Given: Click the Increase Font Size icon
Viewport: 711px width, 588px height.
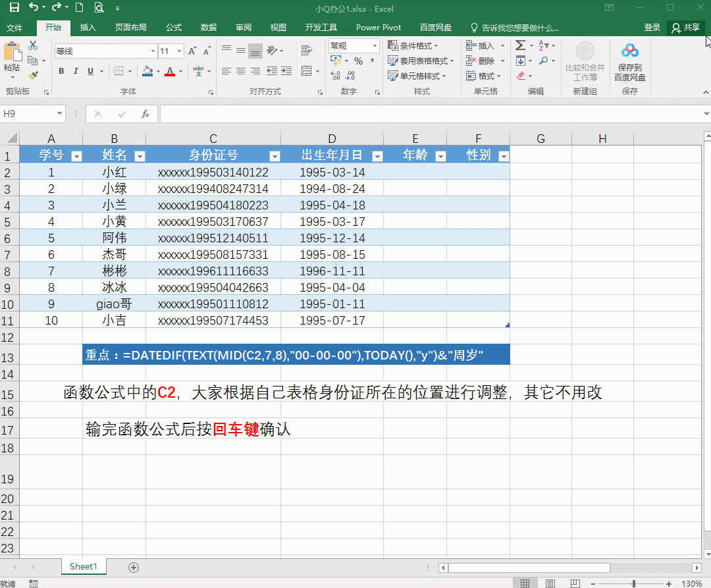Looking at the screenshot, I should click(192, 51).
